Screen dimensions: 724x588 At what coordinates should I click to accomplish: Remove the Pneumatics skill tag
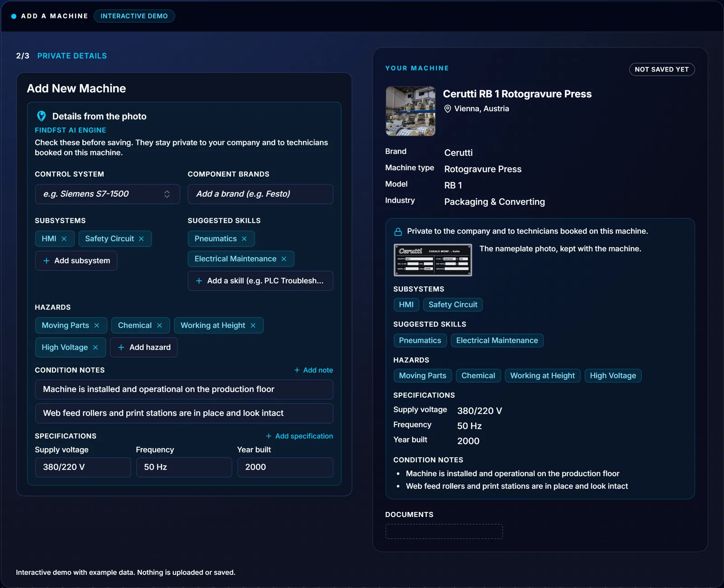point(244,239)
